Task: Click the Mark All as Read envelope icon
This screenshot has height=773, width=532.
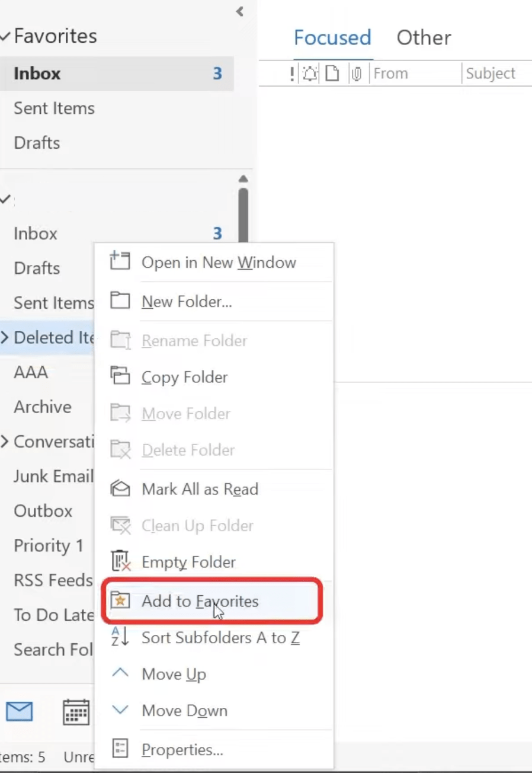Action: click(120, 488)
